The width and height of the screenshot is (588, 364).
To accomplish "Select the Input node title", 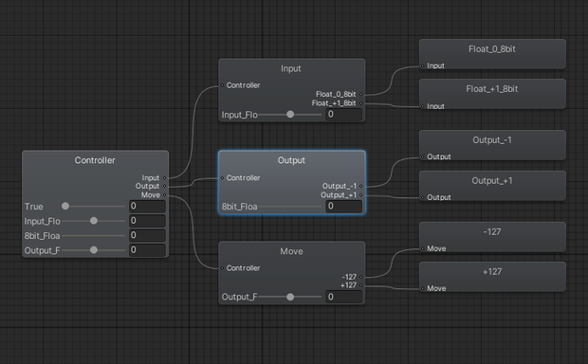I will click(x=291, y=68).
